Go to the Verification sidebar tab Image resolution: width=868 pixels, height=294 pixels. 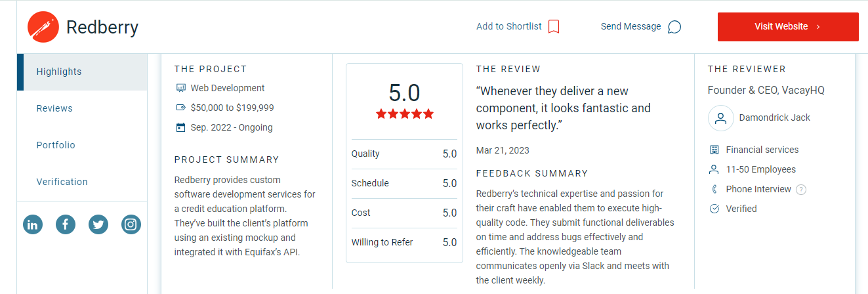(x=82, y=182)
